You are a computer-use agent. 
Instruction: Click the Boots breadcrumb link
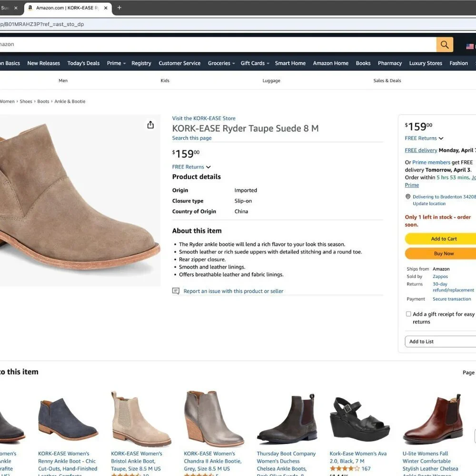tap(43, 101)
